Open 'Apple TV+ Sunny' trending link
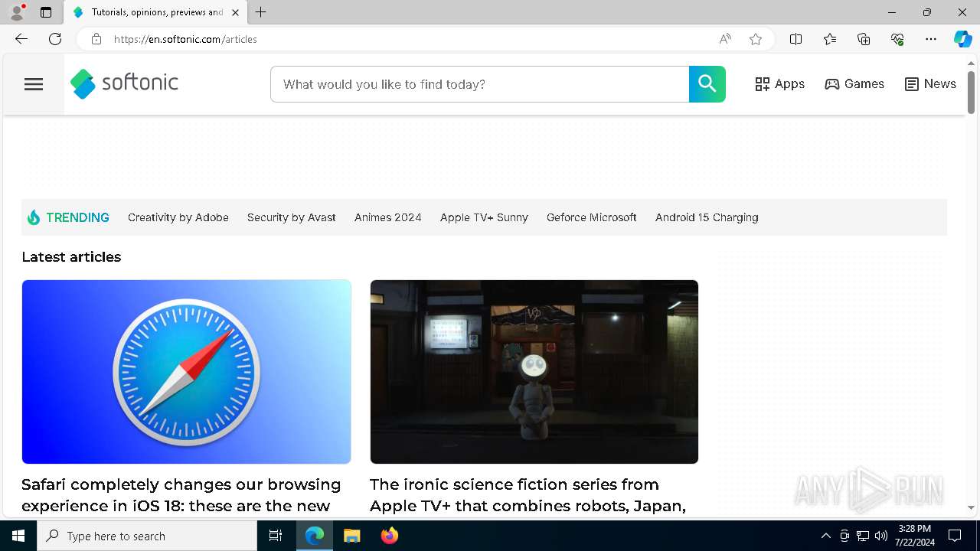 [x=484, y=217]
